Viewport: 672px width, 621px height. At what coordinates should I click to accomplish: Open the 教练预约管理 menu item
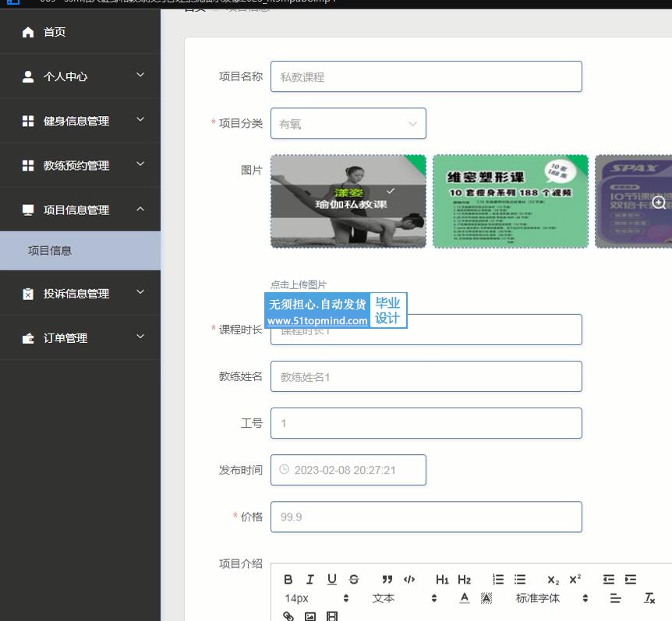point(80,166)
